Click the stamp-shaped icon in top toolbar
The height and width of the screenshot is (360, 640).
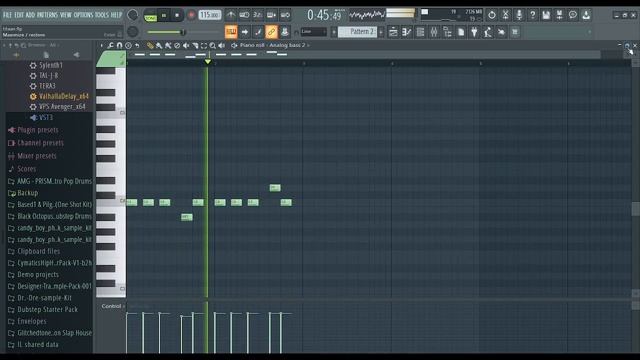pos(285,31)
